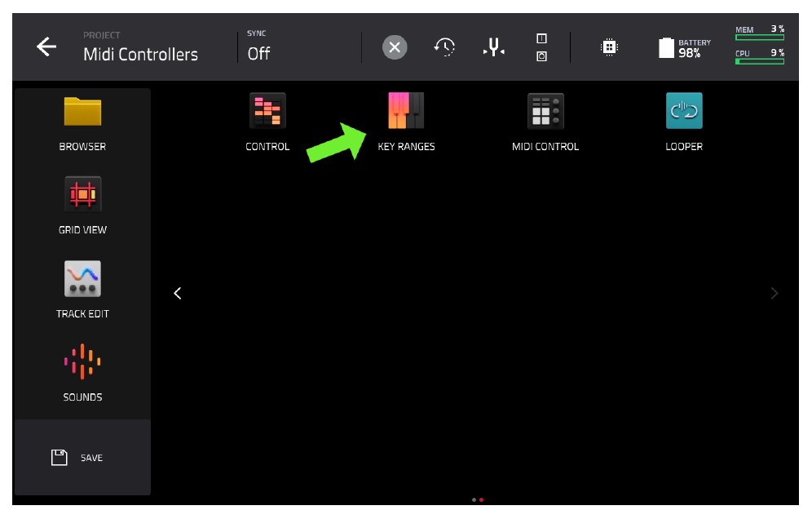
Task: Open the Looper mode
Action: point(684,110)
